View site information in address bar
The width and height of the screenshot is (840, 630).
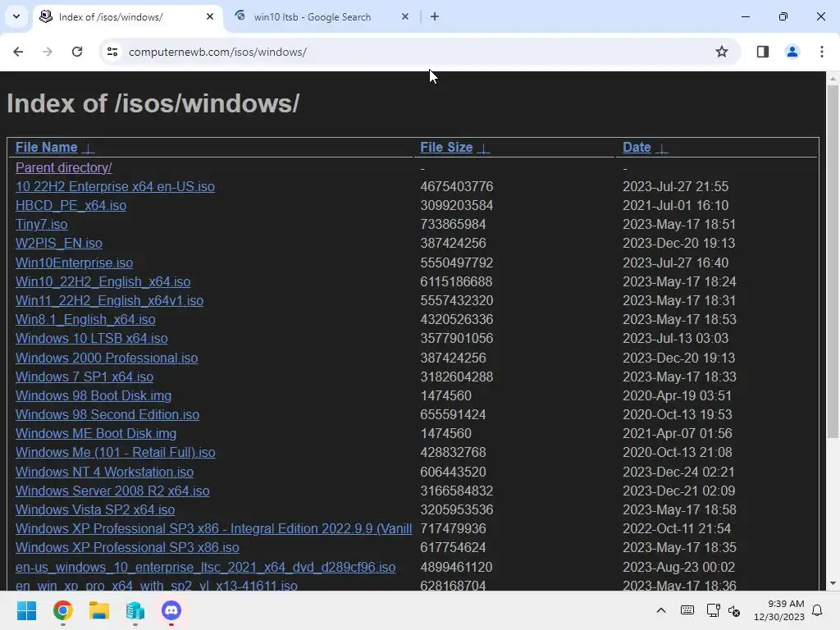(112, 52)
